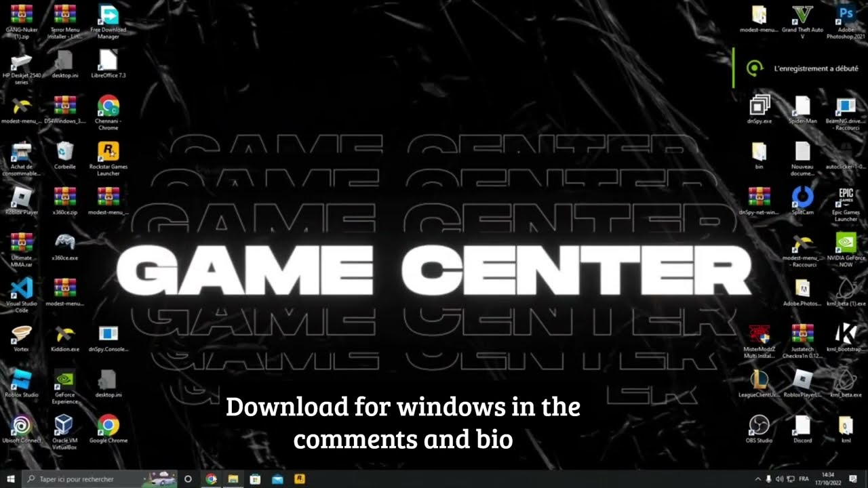This screenshot has width=868, height=488.
Task: Expand hidden system tray icons chevron
Action: point(758,479)
